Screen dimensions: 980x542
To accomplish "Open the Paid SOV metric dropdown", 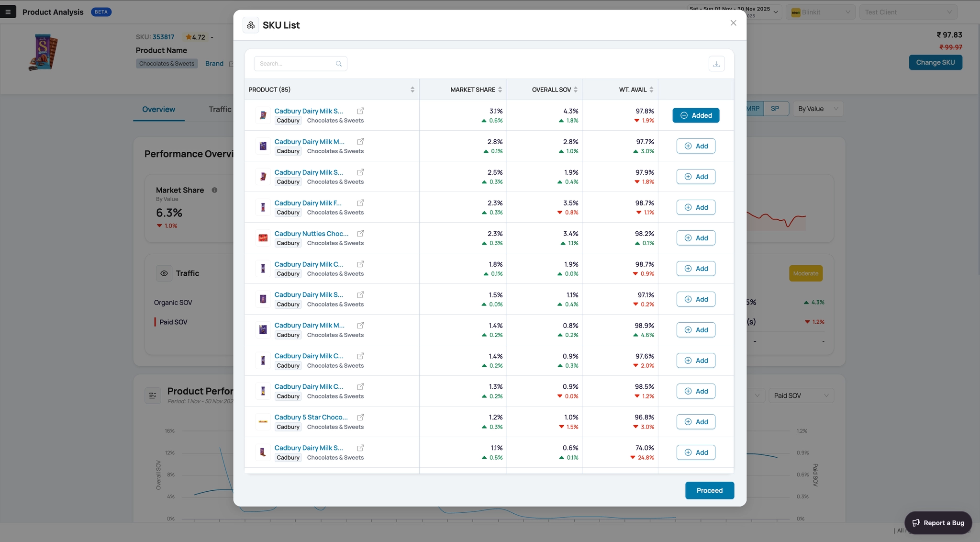I will [x=801, y=395].
